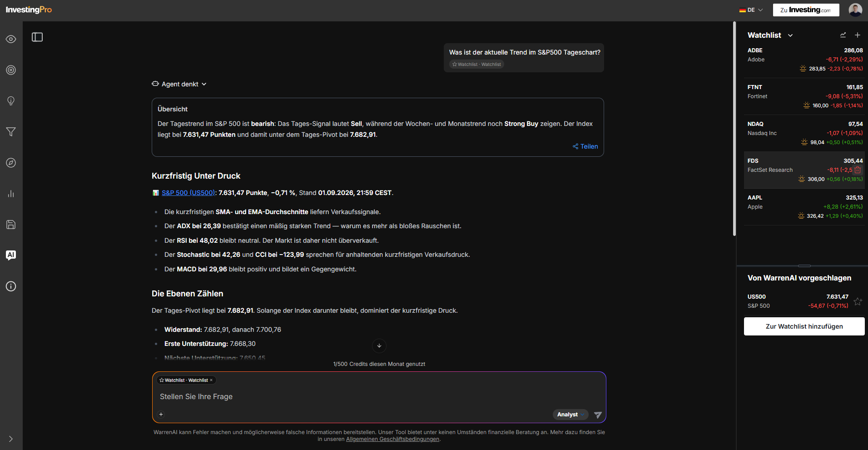
Task: Click the pre-market sun icon for NDAQ
Action: 804,142
